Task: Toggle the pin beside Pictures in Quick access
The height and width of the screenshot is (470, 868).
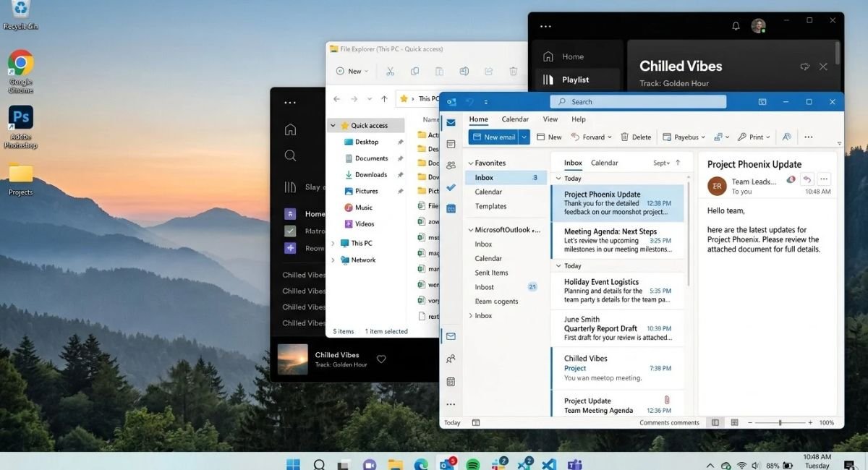Action: pos(401,191)
